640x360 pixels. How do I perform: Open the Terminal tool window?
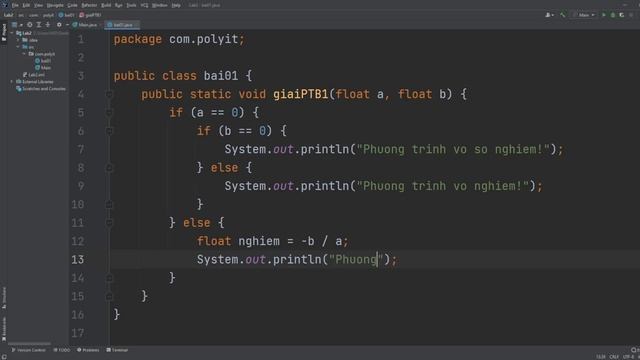point(117,350)
